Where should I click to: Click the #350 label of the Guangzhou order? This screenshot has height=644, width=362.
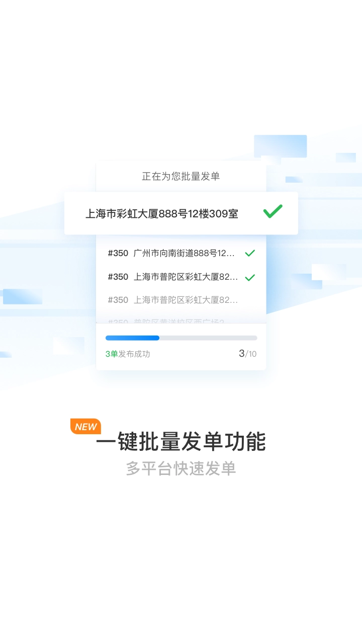click(x=118, y=253)
